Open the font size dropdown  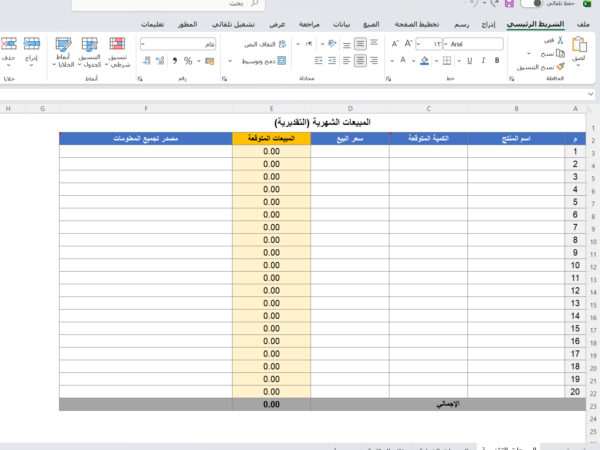(x=418, y=44)
